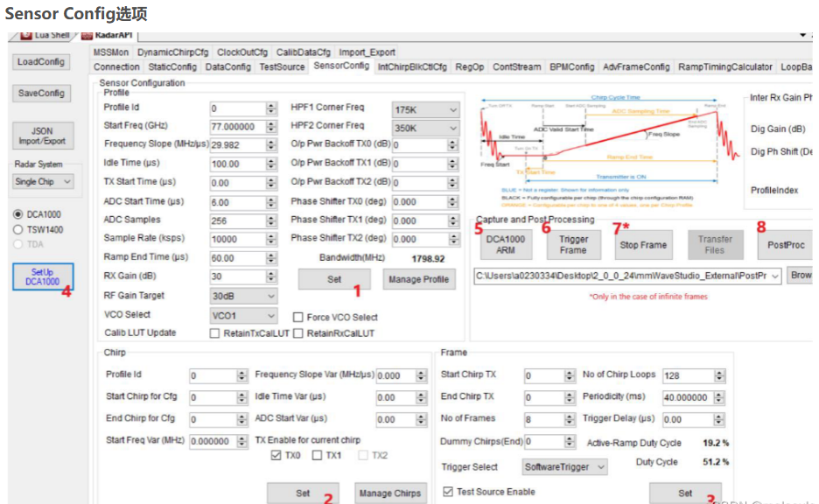Switch to the DynamicChirpCfg tab
The height and width of the screenshot is (504, 819).
pos(173,52)
